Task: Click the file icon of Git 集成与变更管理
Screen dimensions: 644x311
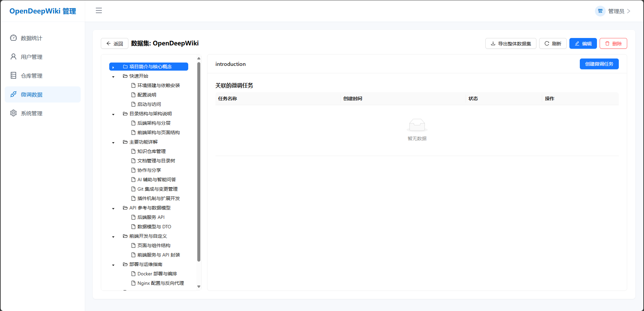Action: (133, 189)
